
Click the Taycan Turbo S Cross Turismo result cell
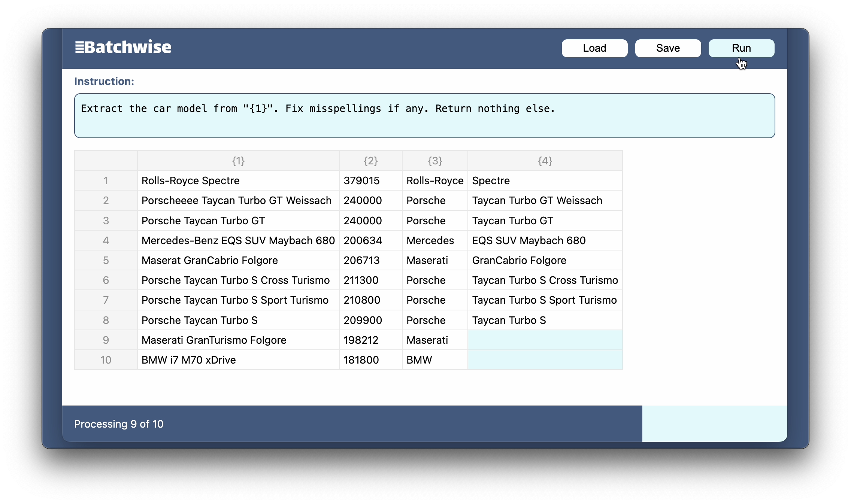click(545, 280)
